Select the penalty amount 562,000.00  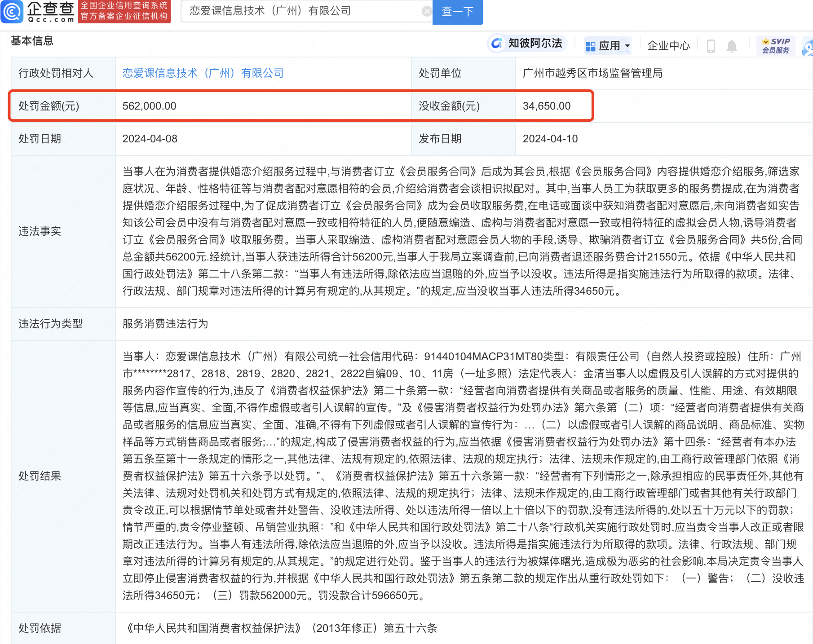coord(149,106)
